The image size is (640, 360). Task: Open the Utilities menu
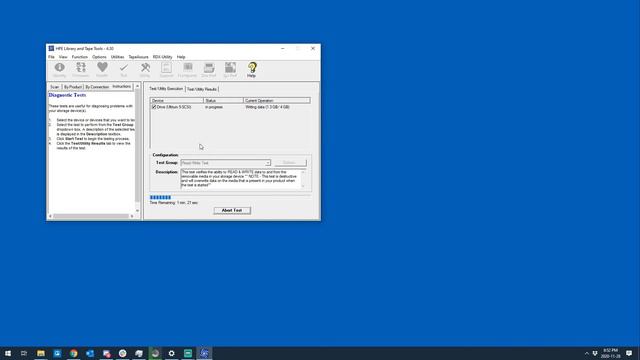click(118, 57)
